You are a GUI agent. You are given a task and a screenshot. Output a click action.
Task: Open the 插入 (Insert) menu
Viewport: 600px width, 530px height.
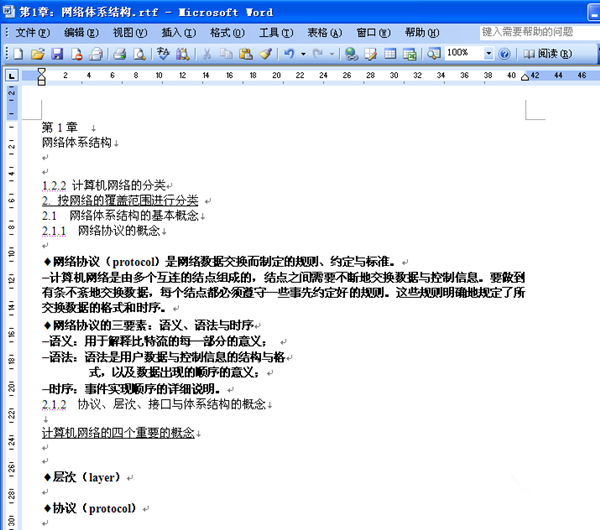[179, 33]
